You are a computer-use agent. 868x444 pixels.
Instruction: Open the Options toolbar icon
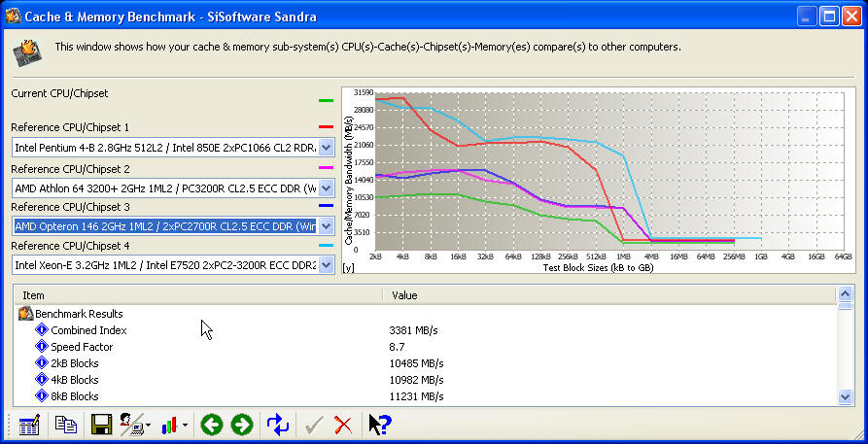point(29,426)
